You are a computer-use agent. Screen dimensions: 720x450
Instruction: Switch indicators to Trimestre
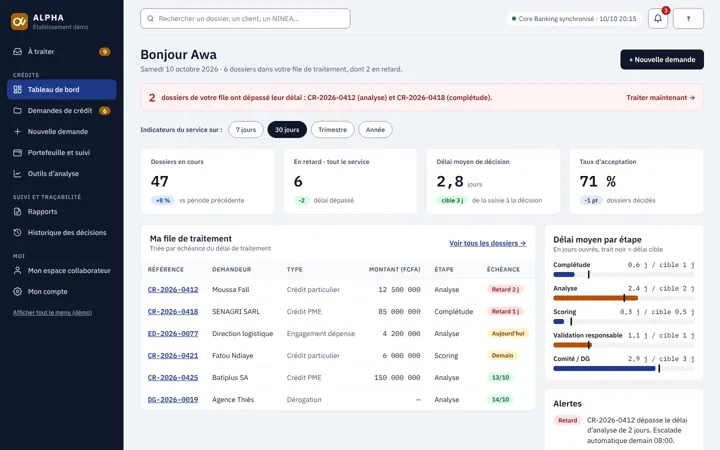332,129
